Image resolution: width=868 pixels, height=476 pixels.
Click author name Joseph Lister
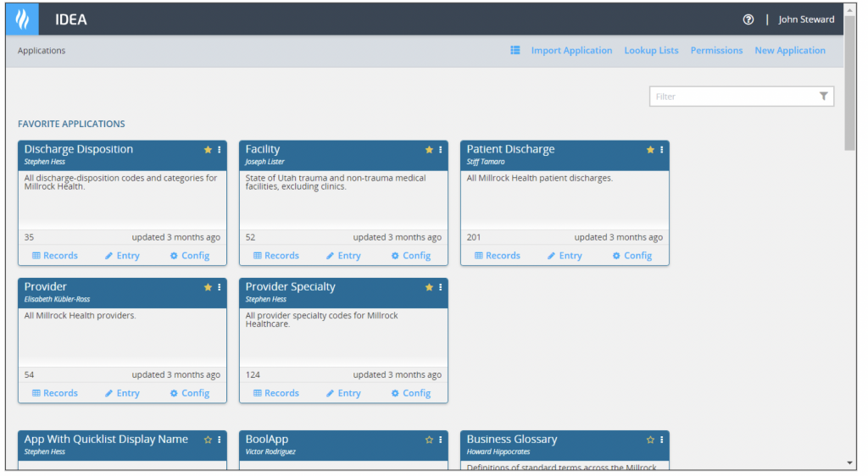[x=264, y=162]
